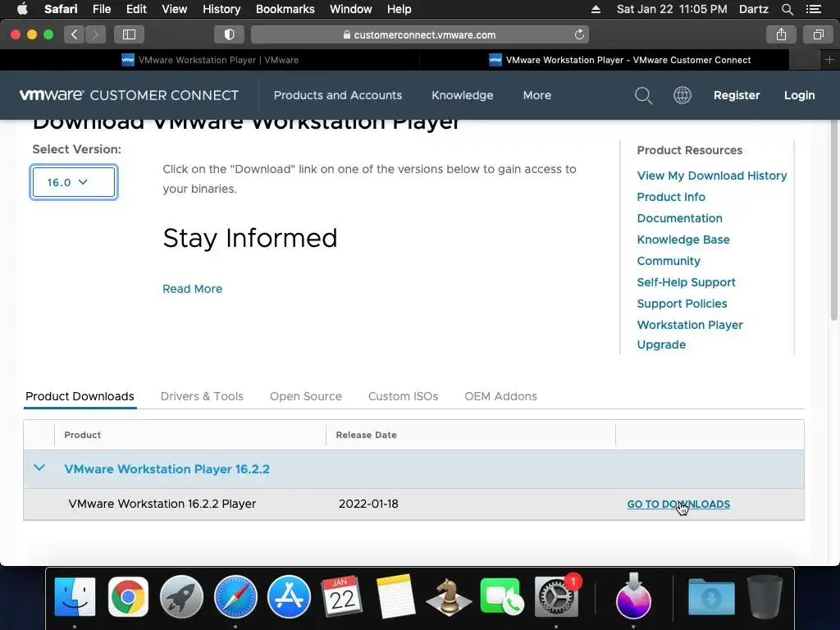This screenshot has height=630, width=840.
Task: Open the Self-Help Support link
Action: click(x=686, y=282)
